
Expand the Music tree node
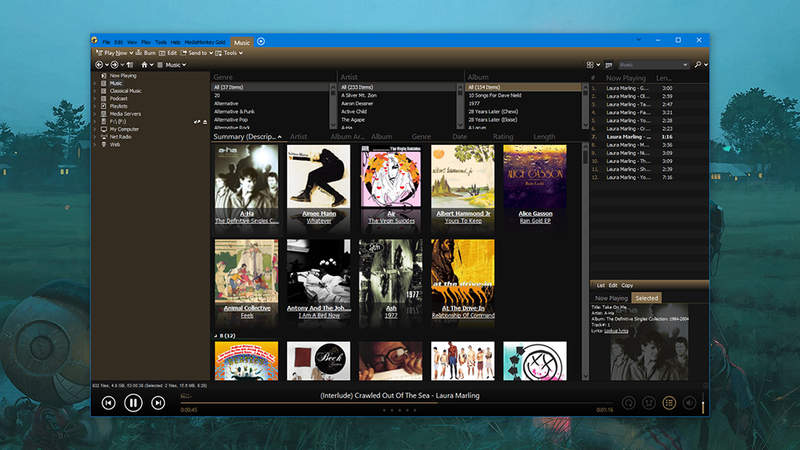click(x=94, y=83)
